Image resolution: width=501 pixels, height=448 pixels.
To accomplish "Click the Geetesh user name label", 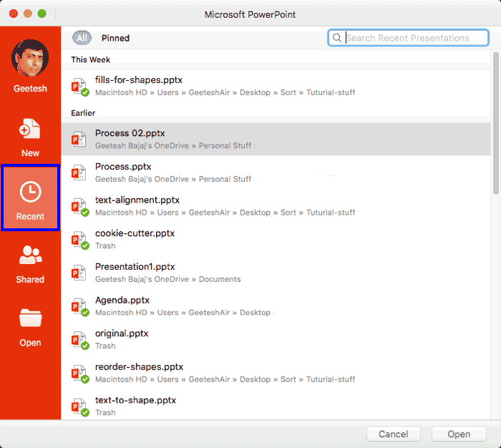I will [30, 89].
